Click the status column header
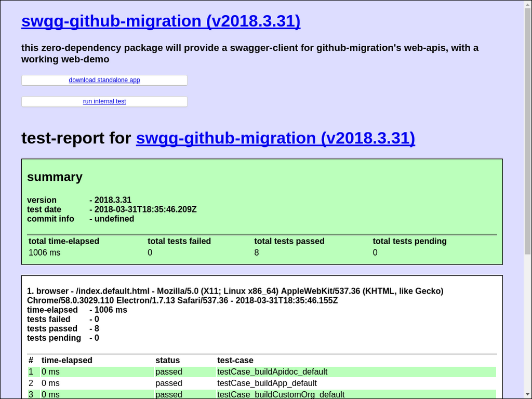This screenshot has width=532, height=399. (x=168, y=361)
